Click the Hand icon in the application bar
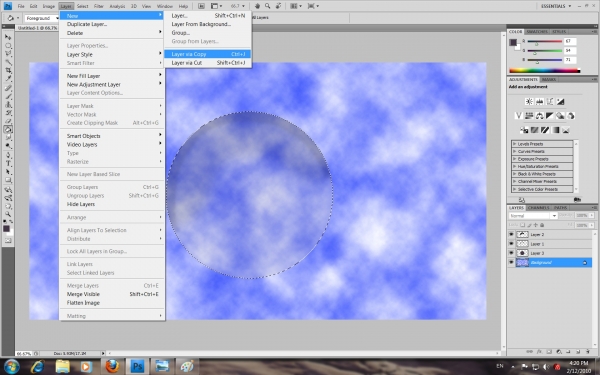This screenshot has width=600, height=375. (258, 6)
